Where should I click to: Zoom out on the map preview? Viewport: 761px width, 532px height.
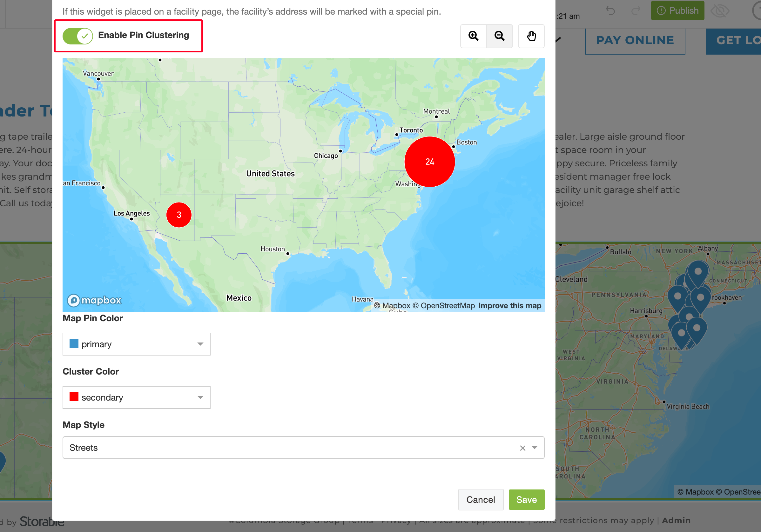500,36
